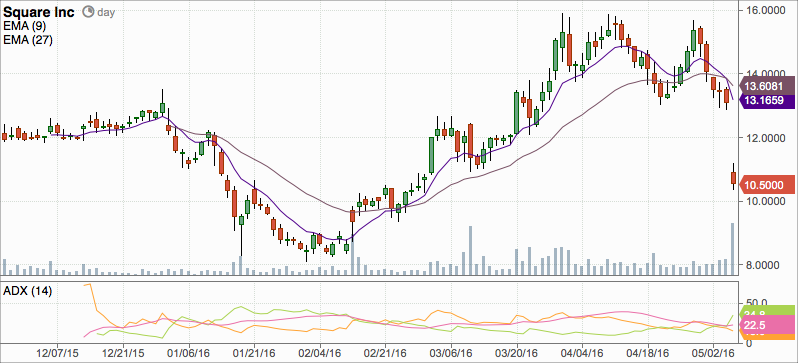The height and width of the screenshot is (363, 798).
Task: Select the ADX (14) indicator label
Action: click(27, 292)
